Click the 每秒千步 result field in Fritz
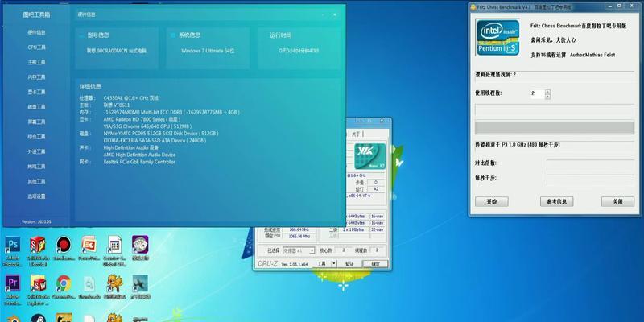Screen dimensions: 644x322 591,180
